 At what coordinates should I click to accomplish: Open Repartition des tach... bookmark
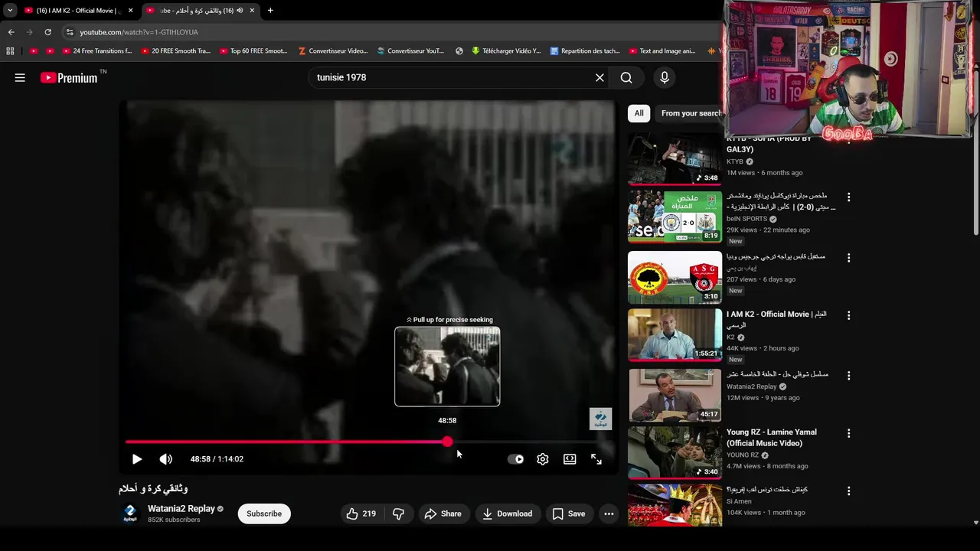point(585,51)
